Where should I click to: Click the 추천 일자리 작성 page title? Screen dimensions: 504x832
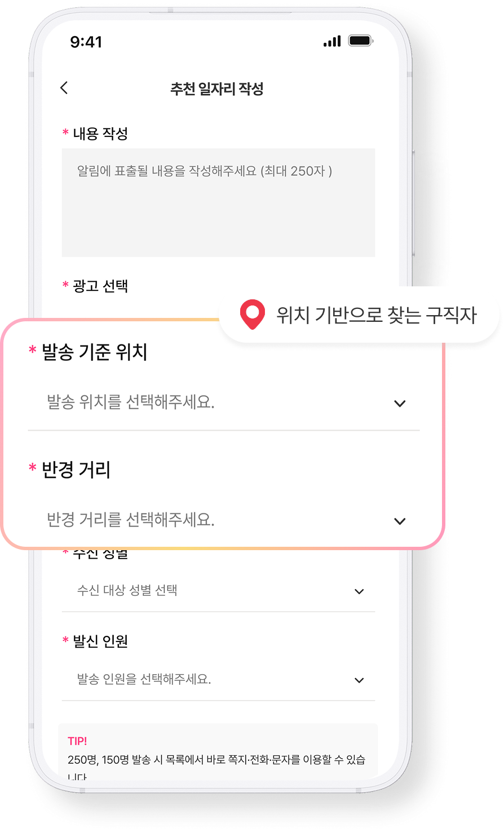217,88
